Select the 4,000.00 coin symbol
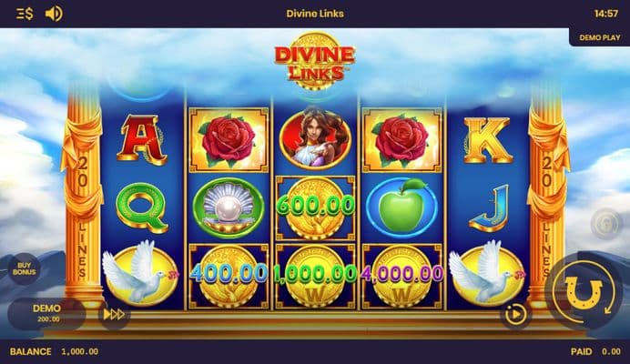 pyautogui.click(x=401, y=276)
